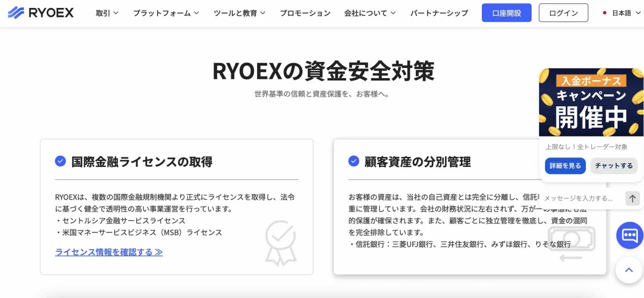Viewport: 644px width, 298px height.
Task: Click the RYOEX logo
Action: click(41, 13)
